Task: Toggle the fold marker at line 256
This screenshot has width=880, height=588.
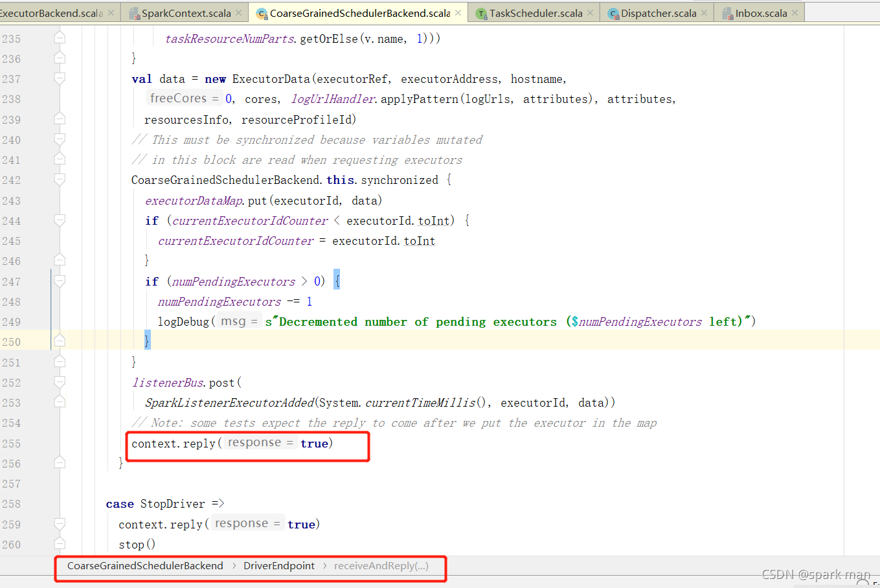Action: click(60, 464)
